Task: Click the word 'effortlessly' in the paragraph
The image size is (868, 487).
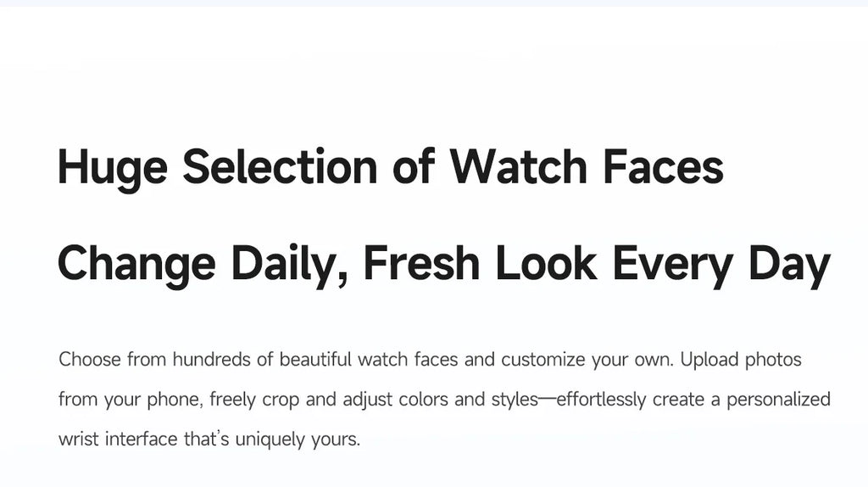Action: (x=601, y=400)
